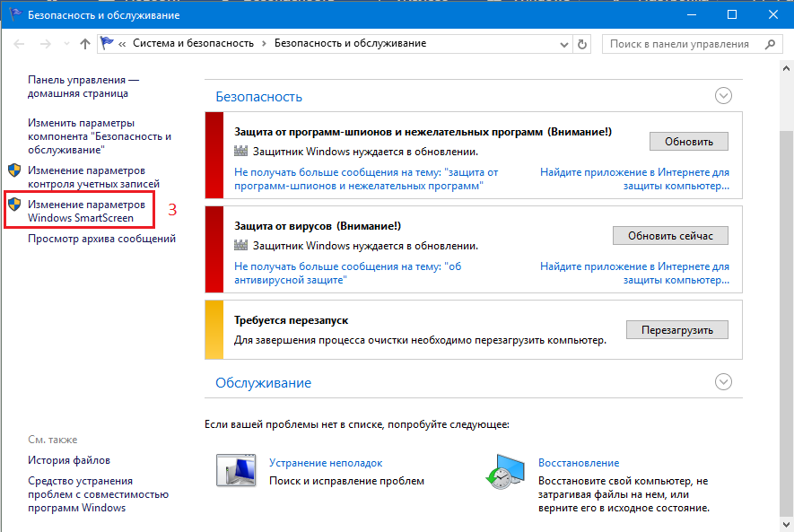Viewport: 794px width, 532px height.
Task: Open Устранение неполадок link
Action: (326, 463)
